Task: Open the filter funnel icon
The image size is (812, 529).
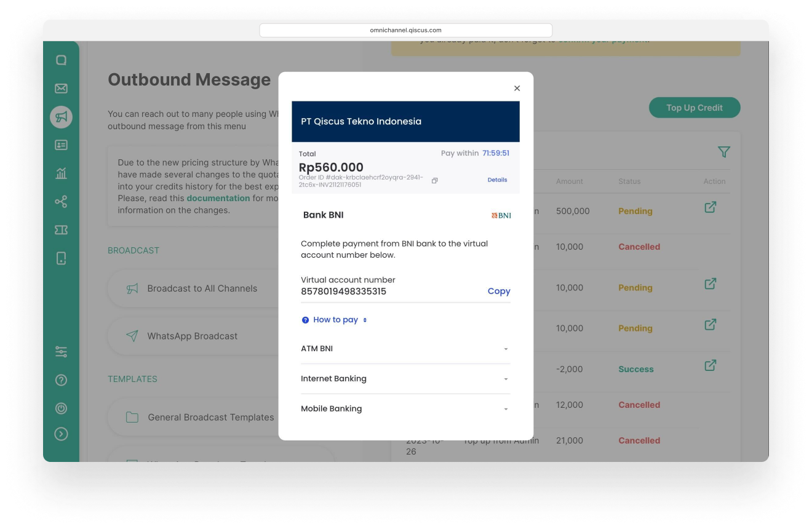Action: tap(724, 151)
